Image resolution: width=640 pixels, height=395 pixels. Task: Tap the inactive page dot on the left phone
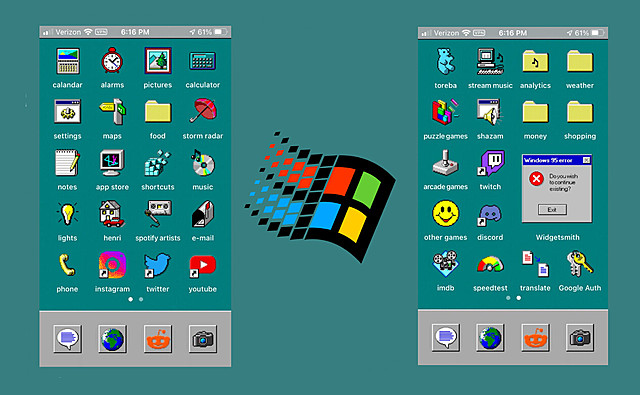tap(141, 299)
